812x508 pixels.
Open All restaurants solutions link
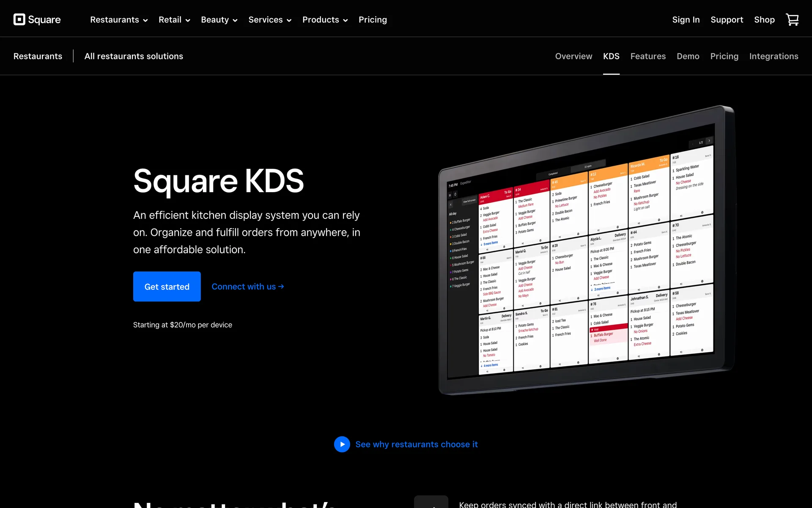click(x=133, y=56)
